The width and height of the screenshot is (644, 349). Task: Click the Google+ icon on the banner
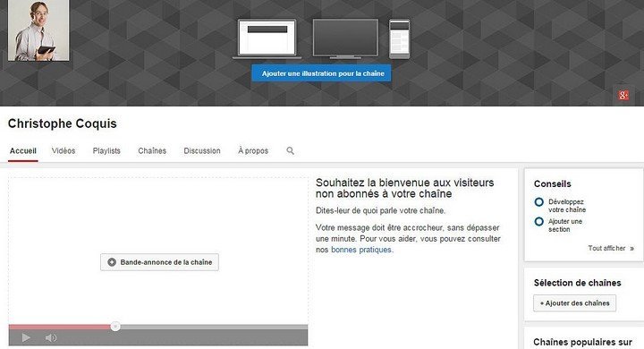tap(623, 96)
